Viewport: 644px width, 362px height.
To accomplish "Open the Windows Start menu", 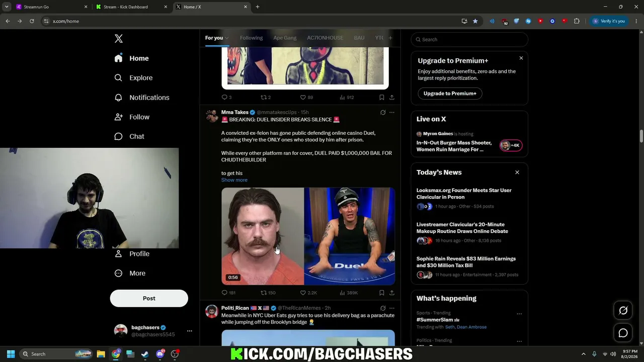I will [x=11, y=354].
